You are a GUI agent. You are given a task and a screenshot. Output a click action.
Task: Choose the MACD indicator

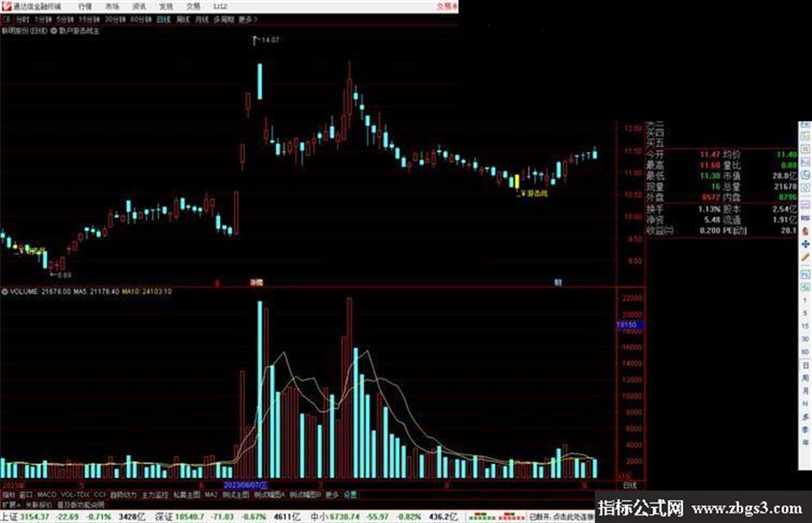point(46,495)
